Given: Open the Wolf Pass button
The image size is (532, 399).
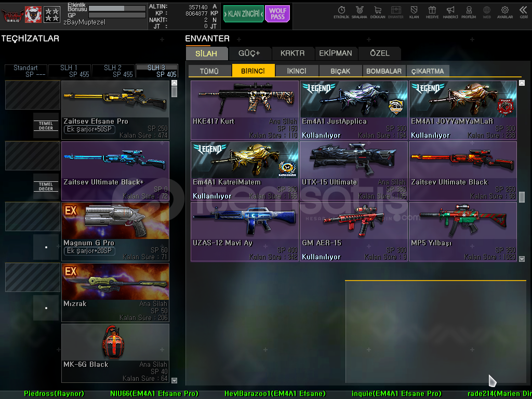Looking at the screenshot, I should point(277,14).
